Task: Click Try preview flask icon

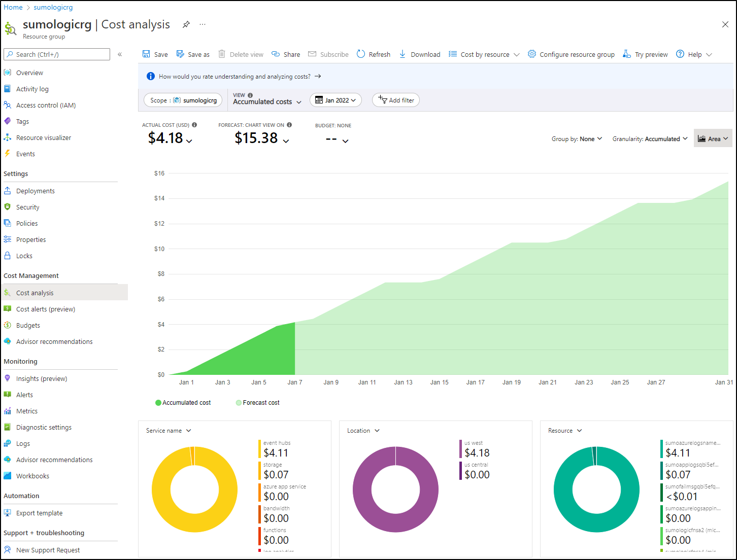Action: (x=627, y=54)
